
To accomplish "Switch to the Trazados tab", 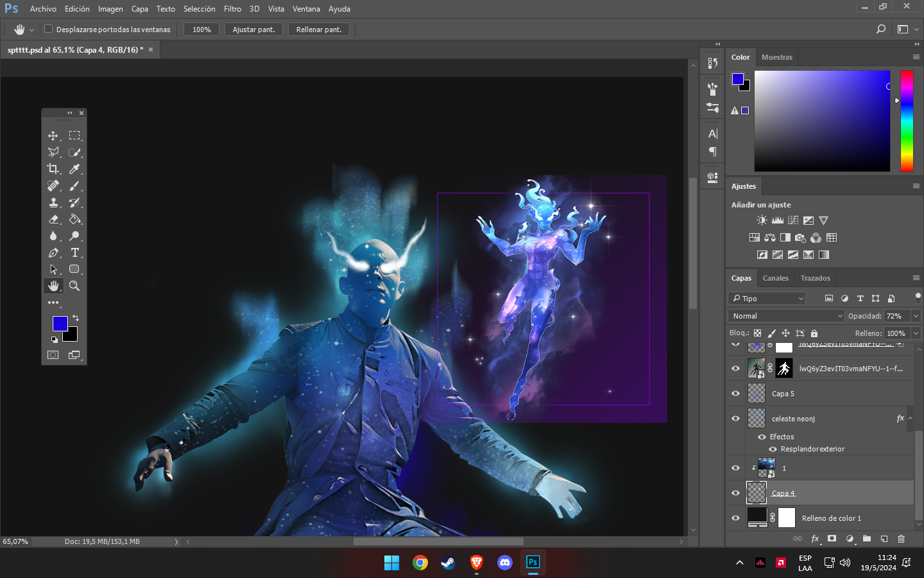I will click(x=815, y=278).
